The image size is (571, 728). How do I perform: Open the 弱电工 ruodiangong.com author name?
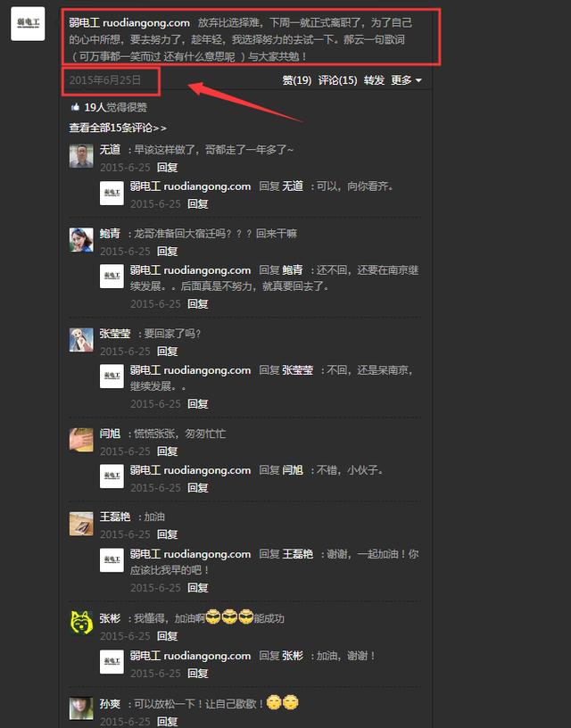(129, 22)
